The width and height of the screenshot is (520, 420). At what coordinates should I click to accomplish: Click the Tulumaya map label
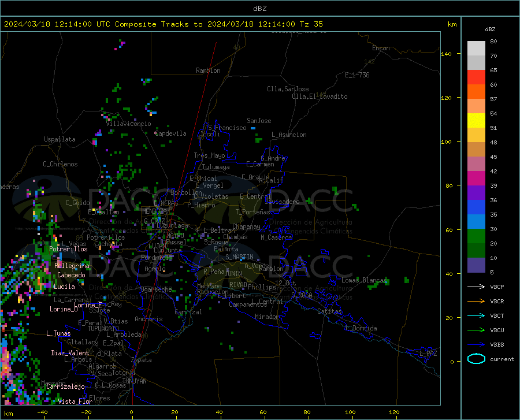[x=216, y=167]
